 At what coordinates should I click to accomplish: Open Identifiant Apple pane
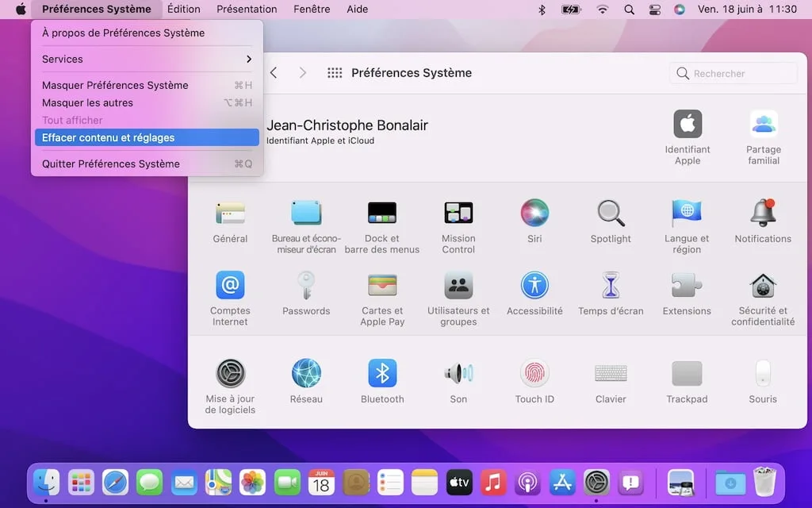coord(688,137)
